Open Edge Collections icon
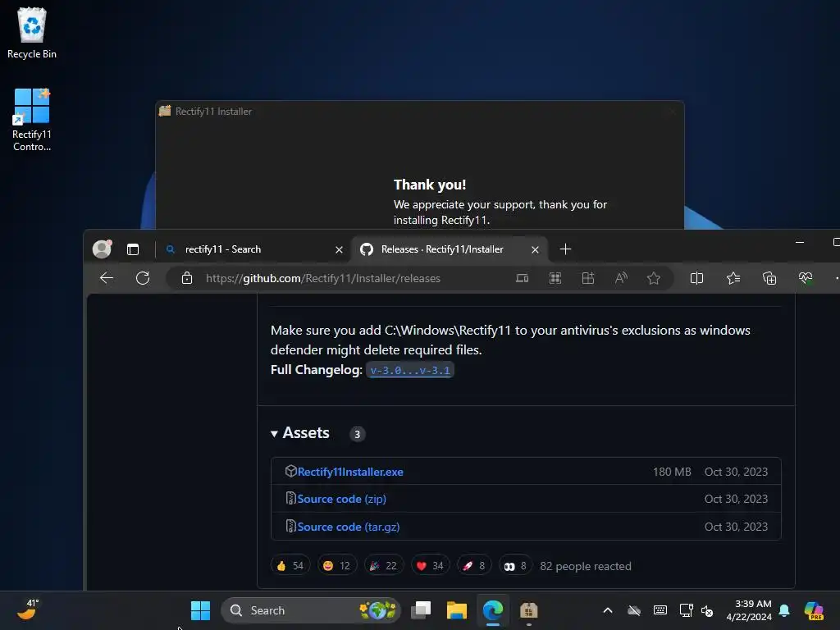The width and height of the screenshot is (840, 630). pyautogui.click(x=769, y=278)
